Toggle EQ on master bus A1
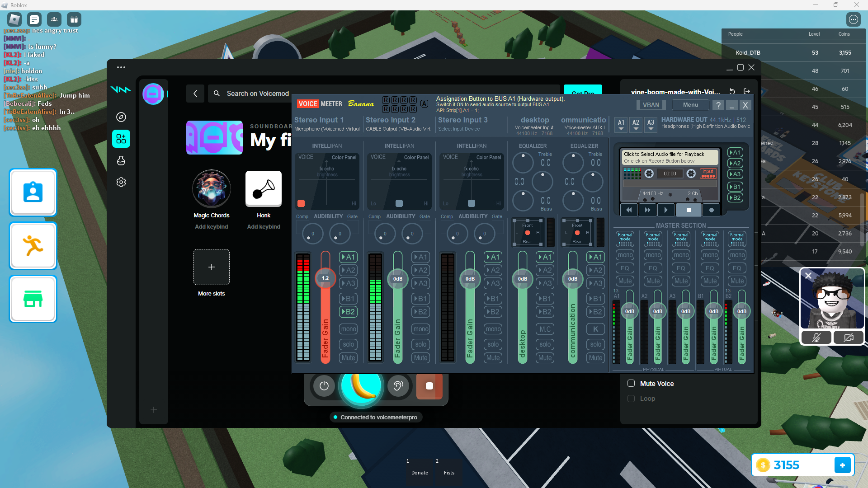Screen dimensions: 868x488 (625, 268)
